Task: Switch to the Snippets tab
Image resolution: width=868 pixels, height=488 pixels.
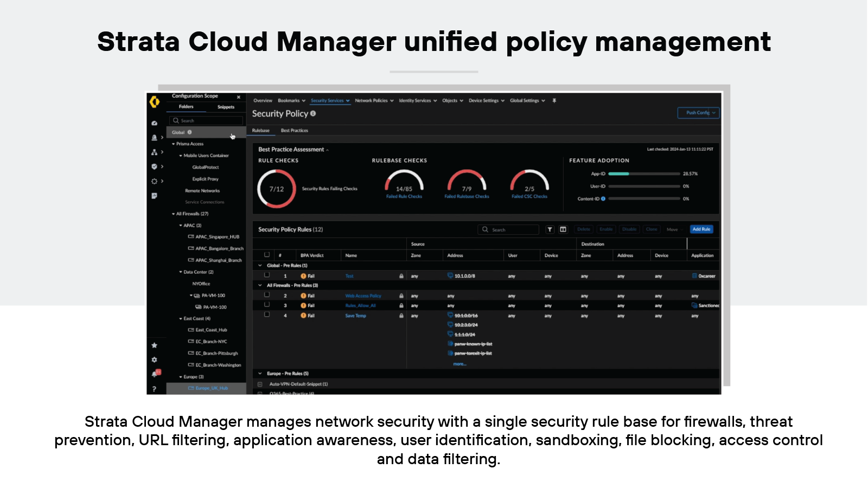Action: (x=226, y=107)
